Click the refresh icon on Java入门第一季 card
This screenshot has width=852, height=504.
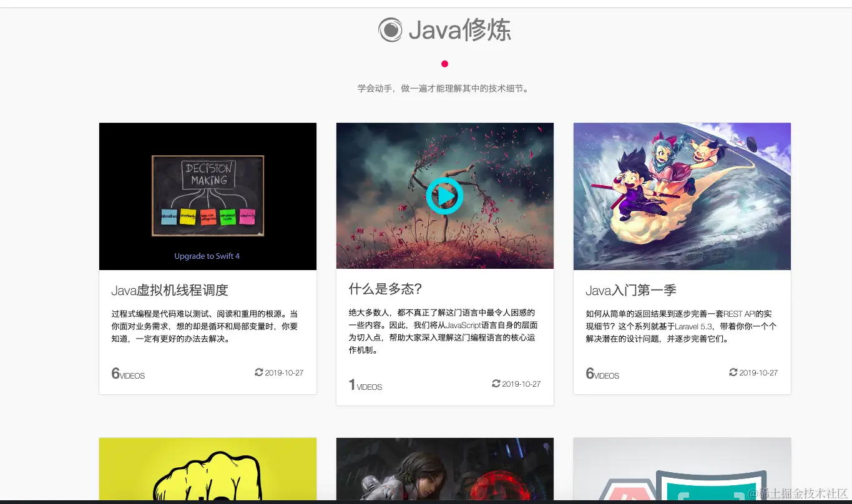(x=733, y=372)
